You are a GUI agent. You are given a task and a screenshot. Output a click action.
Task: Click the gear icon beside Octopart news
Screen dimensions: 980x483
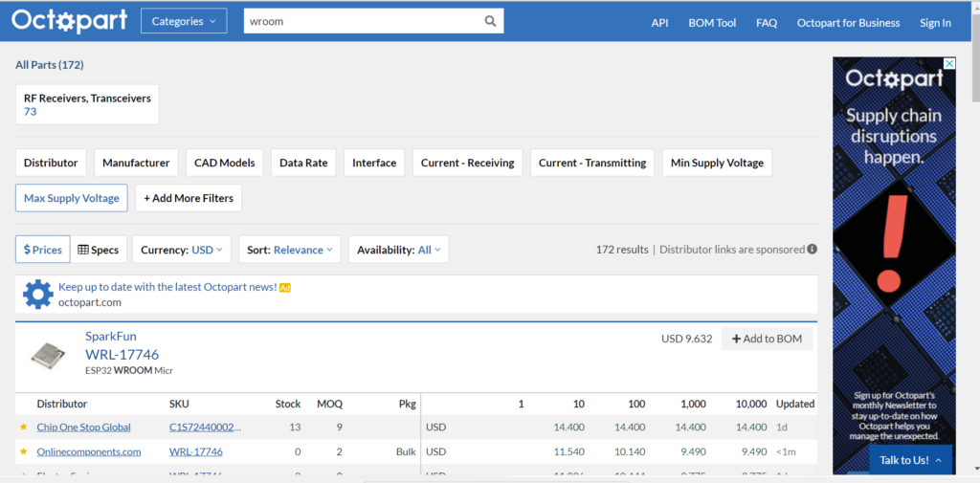tap(37, 294)
